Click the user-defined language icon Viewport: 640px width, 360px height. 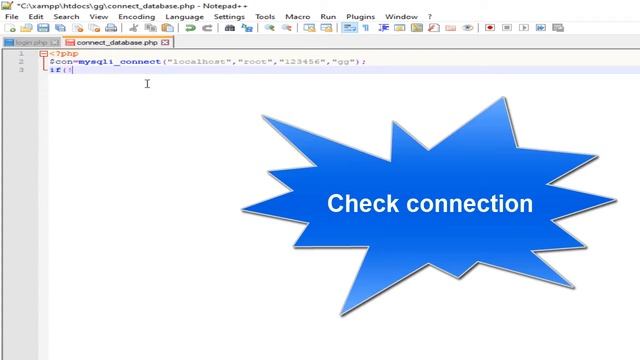400,28
